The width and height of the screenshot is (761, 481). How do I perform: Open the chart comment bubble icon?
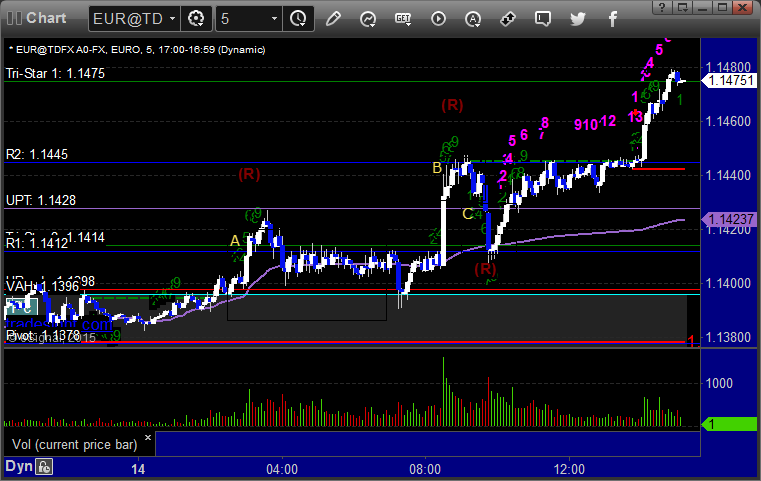[x=543, y=19]
